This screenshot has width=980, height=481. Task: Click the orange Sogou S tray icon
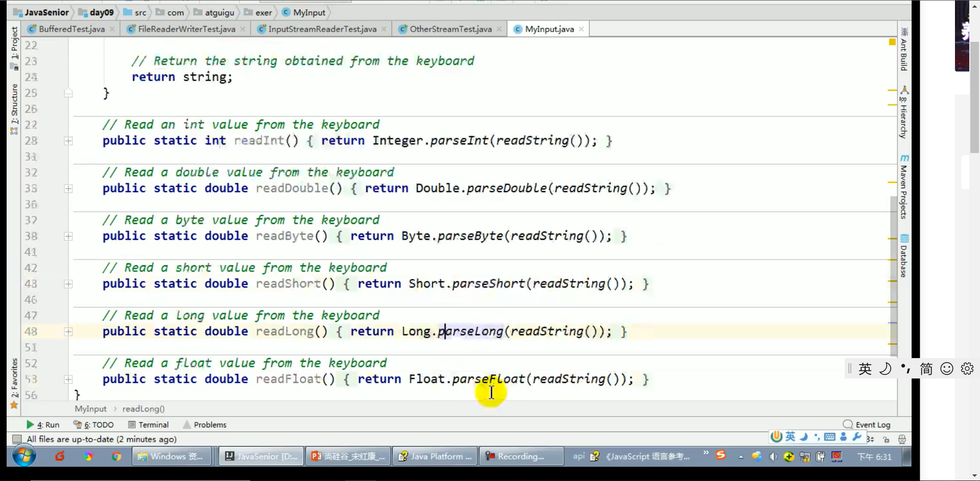[x=721, y=455]
